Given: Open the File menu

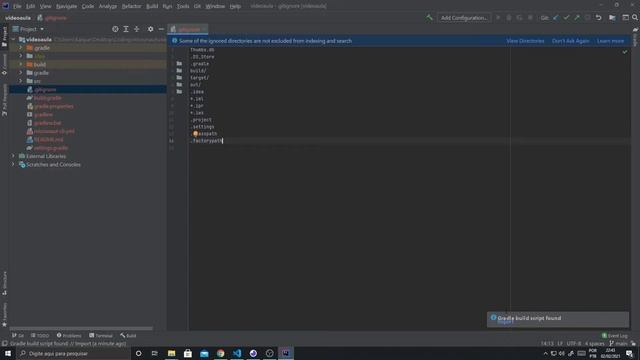Looking at the screenshot, I should pyautogui.click(x=17, y=6).
